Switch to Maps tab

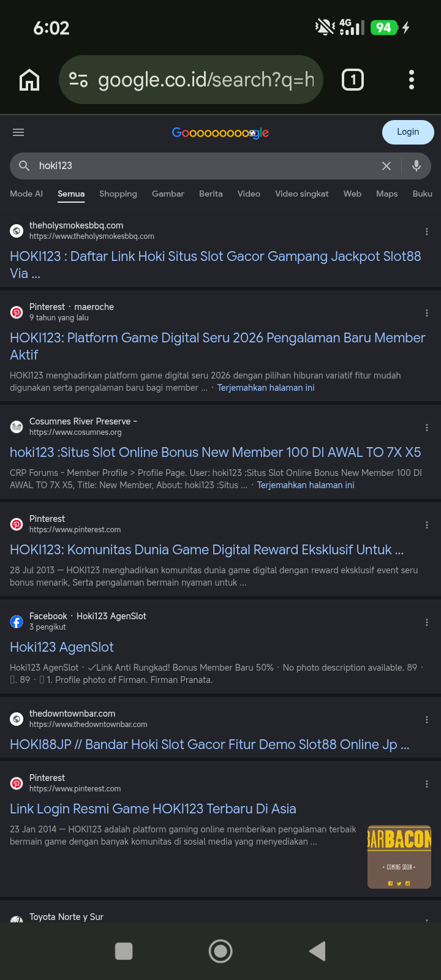[x=387, y=194]
